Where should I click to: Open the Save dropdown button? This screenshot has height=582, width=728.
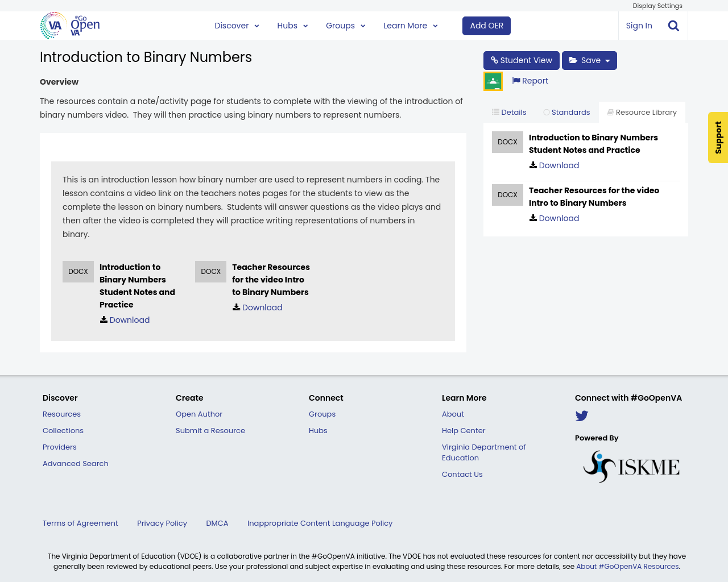(x=589, y=60)
